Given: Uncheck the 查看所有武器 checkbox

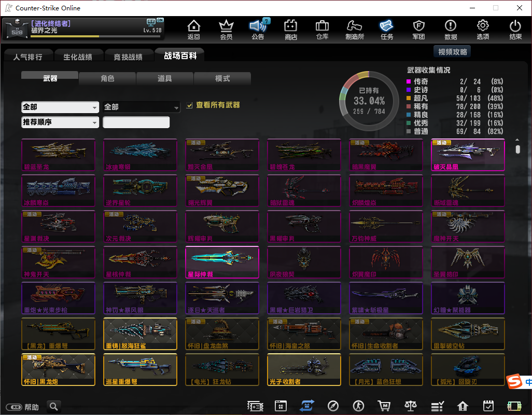Looking at the screenshot, I should [x=190, y=105].
